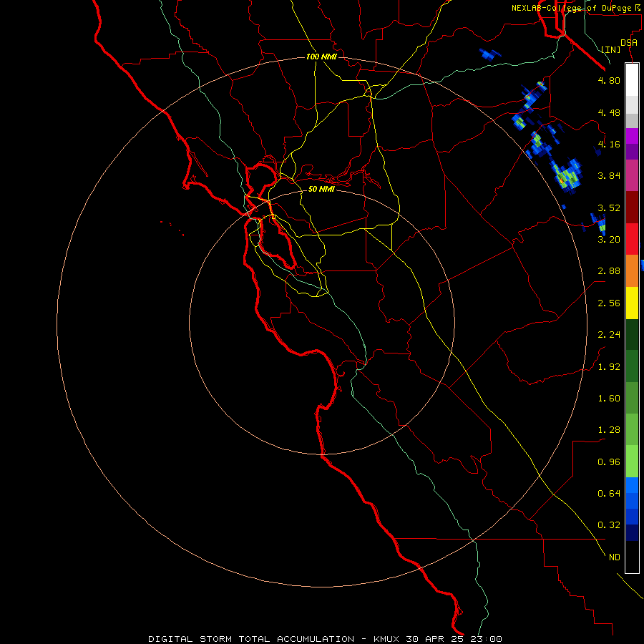The width and height of the screenshot is (644, 644).
Task: Select the ND legend label
Action: pyautogui.click(x=614, y=557)
